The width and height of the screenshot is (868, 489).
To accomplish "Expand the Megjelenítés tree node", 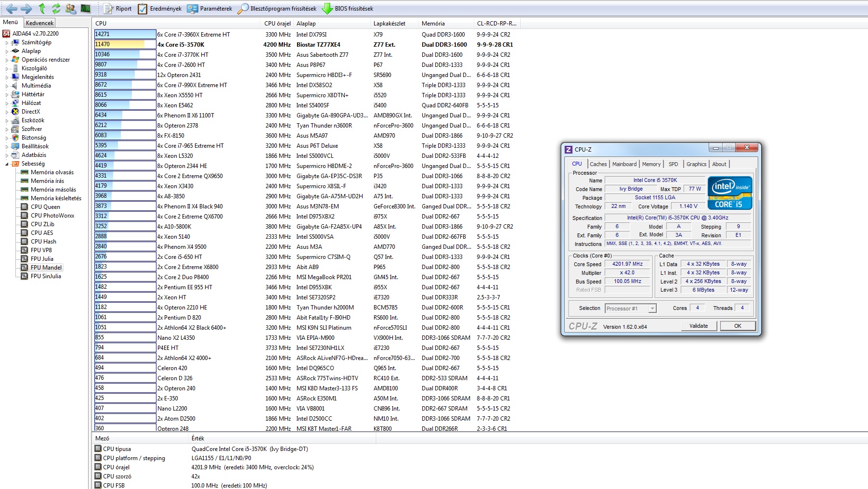I will click(7, 77).
